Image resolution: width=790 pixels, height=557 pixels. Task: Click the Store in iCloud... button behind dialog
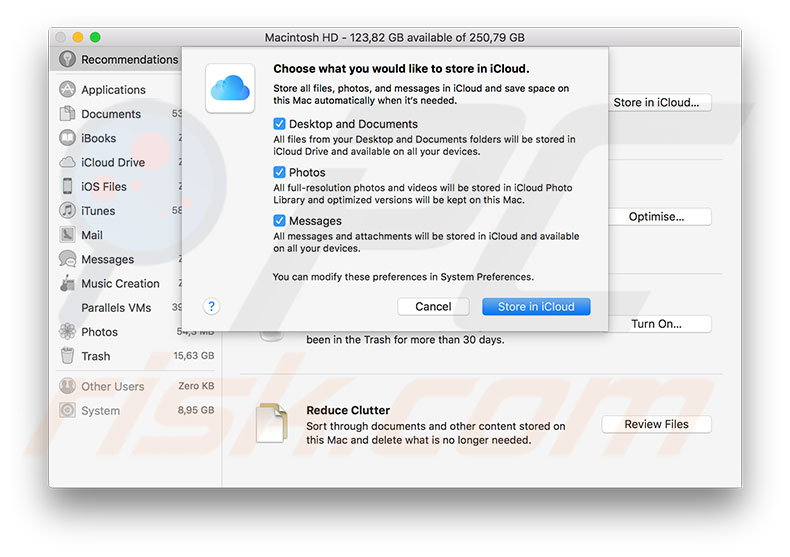[x=660, y=102]
